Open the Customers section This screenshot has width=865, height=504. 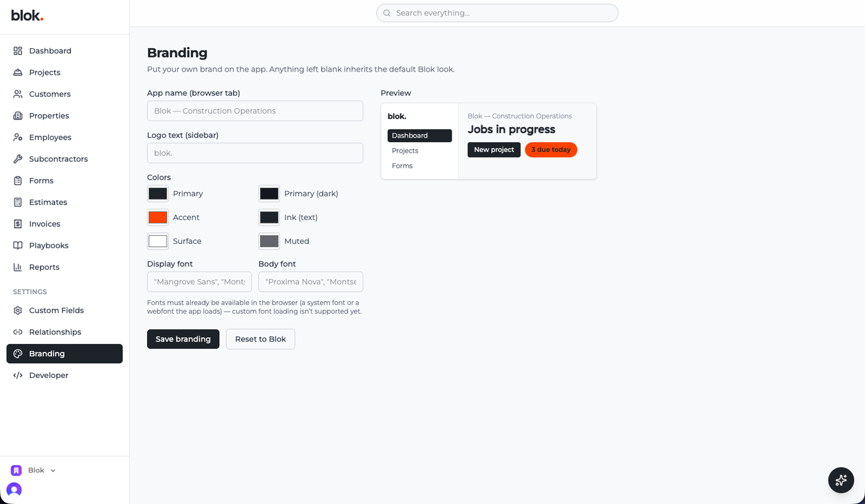tap(64, 94)
